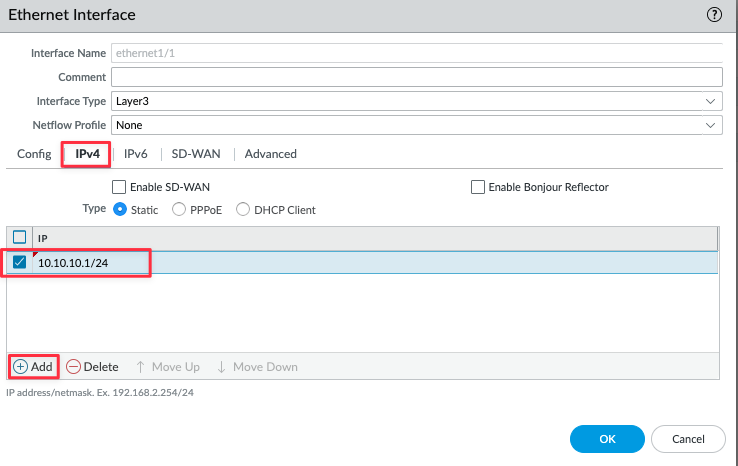
Task: Toggle the select-all checkbox in IP header
Action: [19, 237]
